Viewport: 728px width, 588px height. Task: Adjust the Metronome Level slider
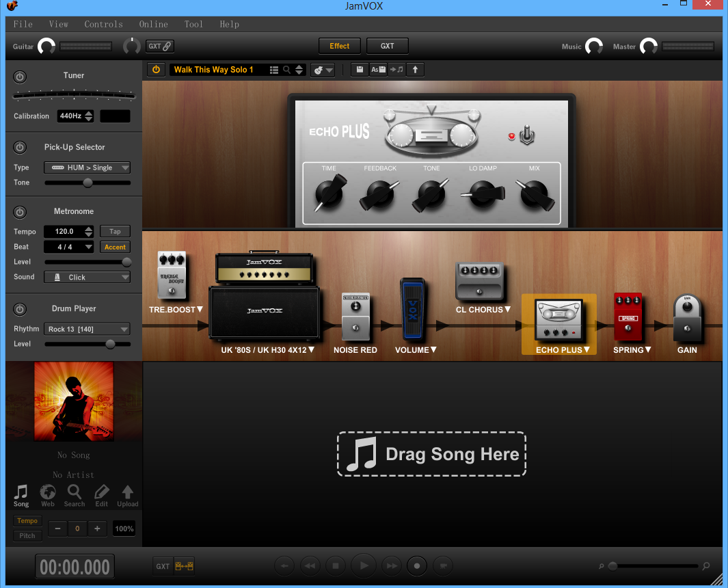[x=87, y=262]
